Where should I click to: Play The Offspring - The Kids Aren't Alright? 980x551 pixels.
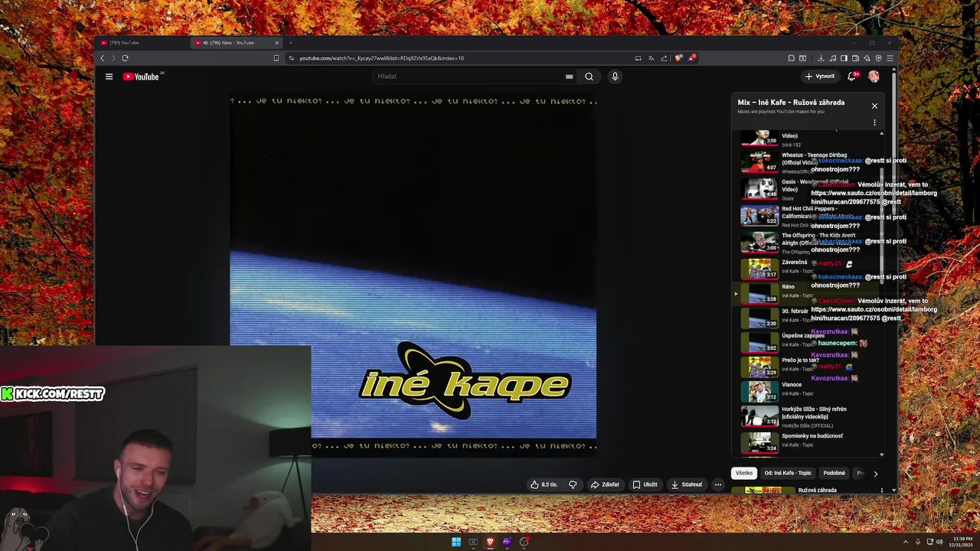pyautogui.click(x=808, y=243)
